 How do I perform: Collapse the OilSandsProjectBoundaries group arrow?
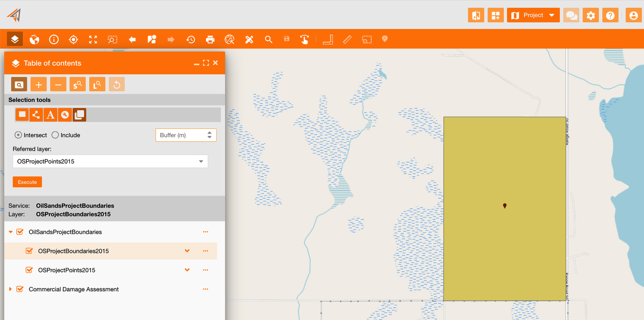[x=11, y=232]
